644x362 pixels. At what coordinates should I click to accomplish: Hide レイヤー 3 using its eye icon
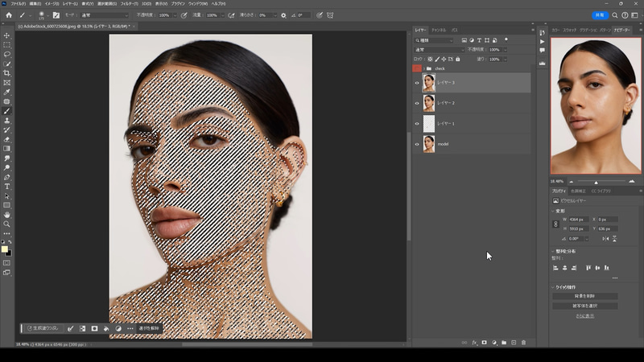coord(417,82)
